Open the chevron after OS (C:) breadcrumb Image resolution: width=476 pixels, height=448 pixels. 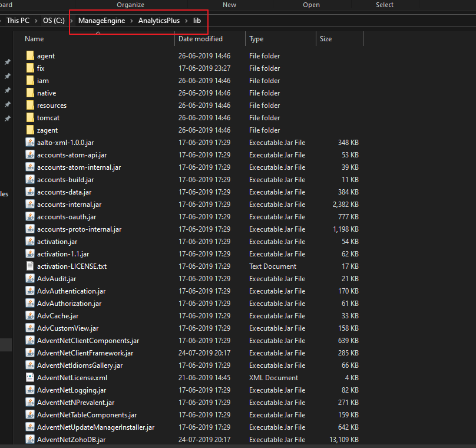click(72, 21)
